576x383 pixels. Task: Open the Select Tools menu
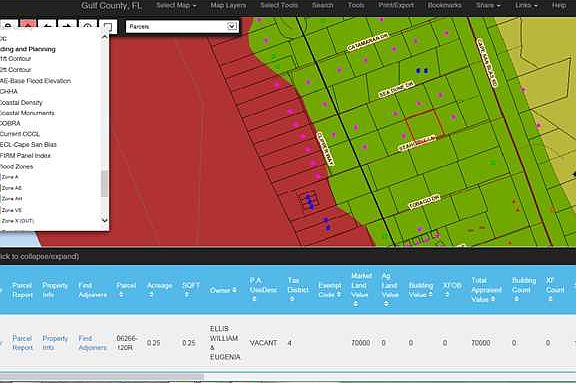(x=279, y=6)
